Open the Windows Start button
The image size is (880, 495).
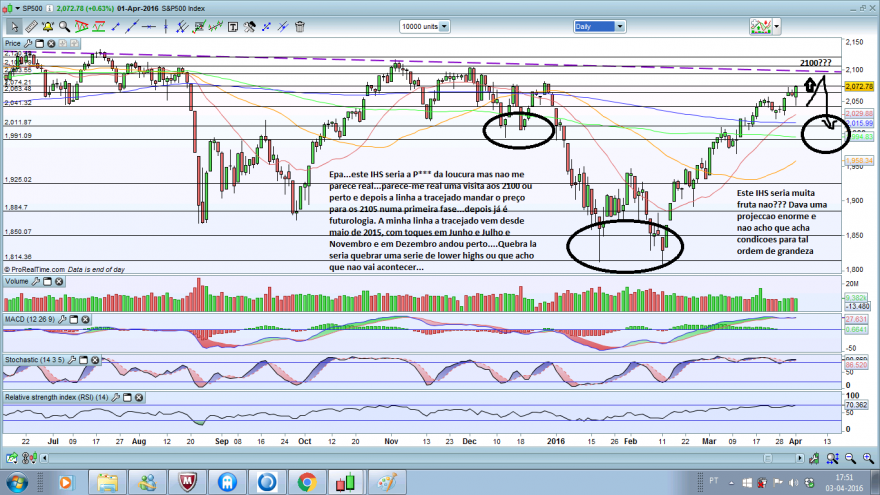(17, 483)
